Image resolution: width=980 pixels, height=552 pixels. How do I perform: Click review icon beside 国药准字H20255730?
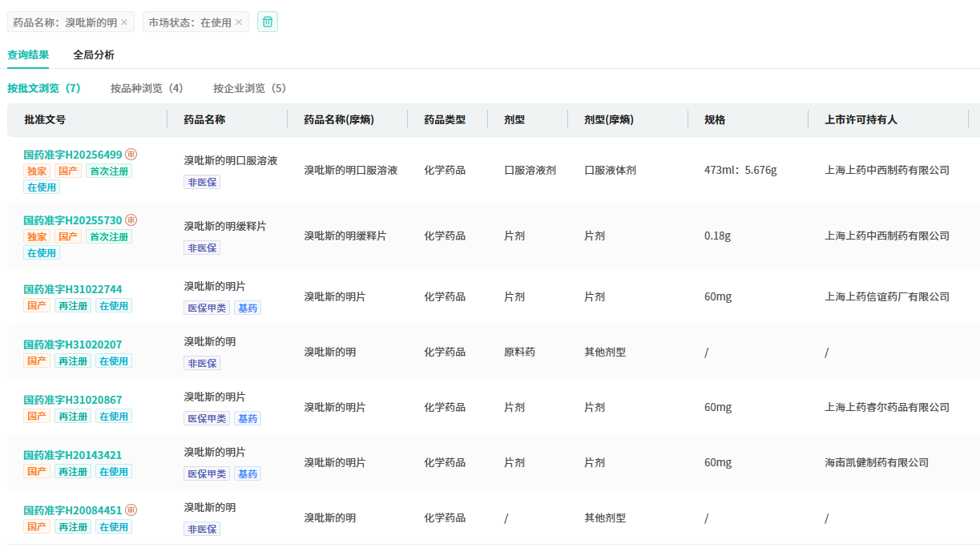131,220
